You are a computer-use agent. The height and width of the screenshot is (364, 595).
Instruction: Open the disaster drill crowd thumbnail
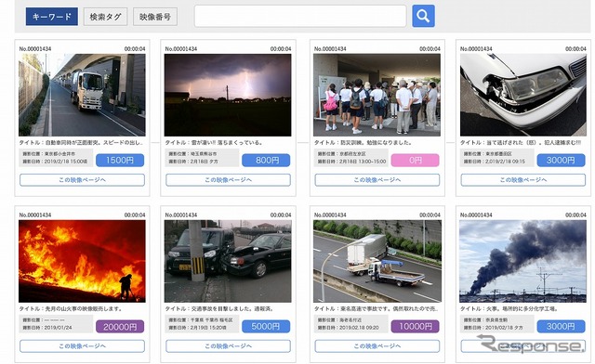[377, 95]
